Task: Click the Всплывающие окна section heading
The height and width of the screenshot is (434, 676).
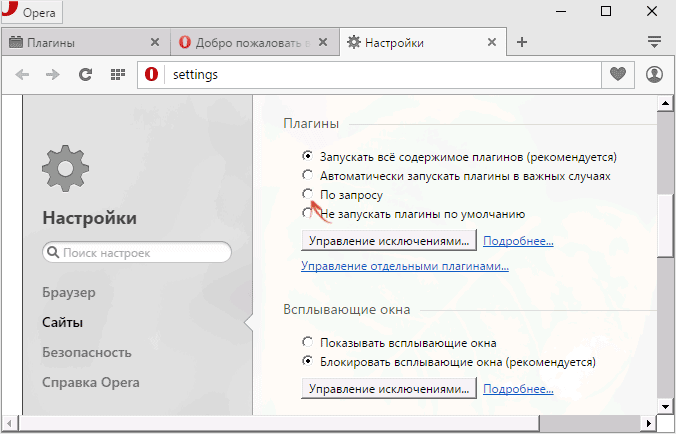Action: point(347,309)
